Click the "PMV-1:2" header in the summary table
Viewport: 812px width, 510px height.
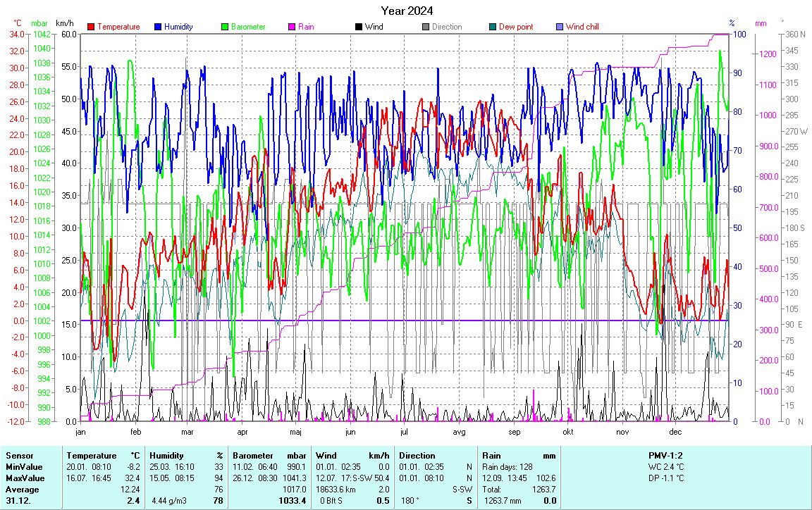666,456
